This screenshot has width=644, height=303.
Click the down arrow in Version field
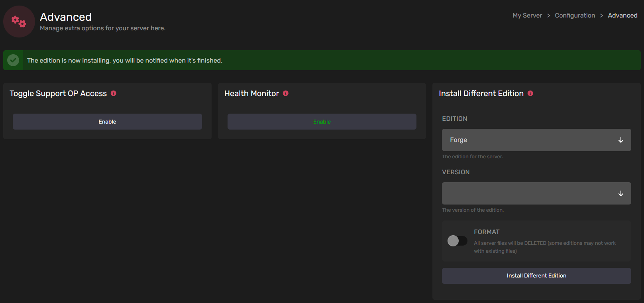pos(620,193)
